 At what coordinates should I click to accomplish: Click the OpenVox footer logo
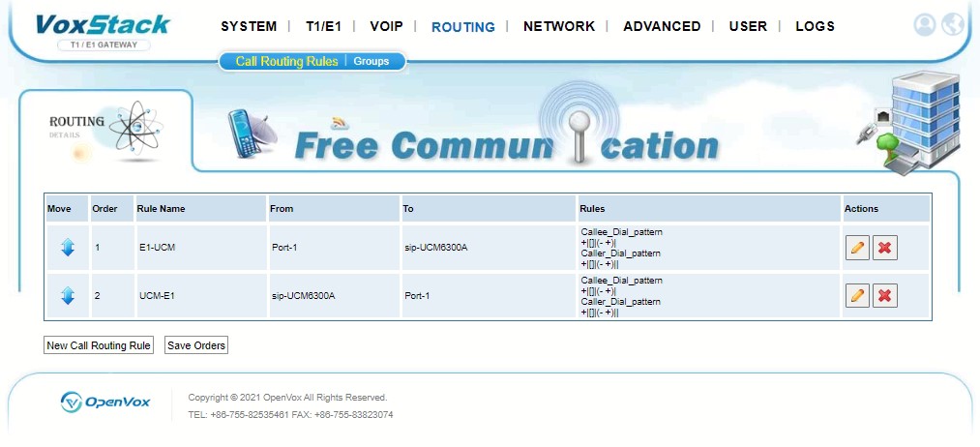[x=105, y=402]
